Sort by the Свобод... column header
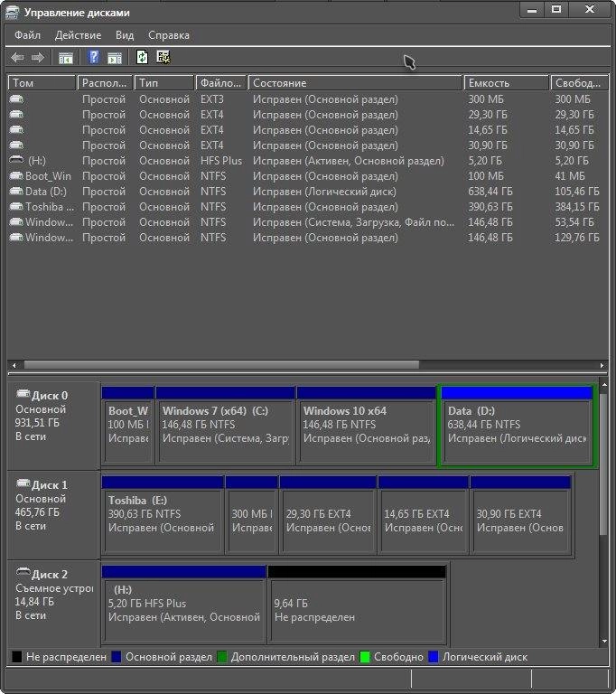The image size is (616, 694). (x=579, y=83)
